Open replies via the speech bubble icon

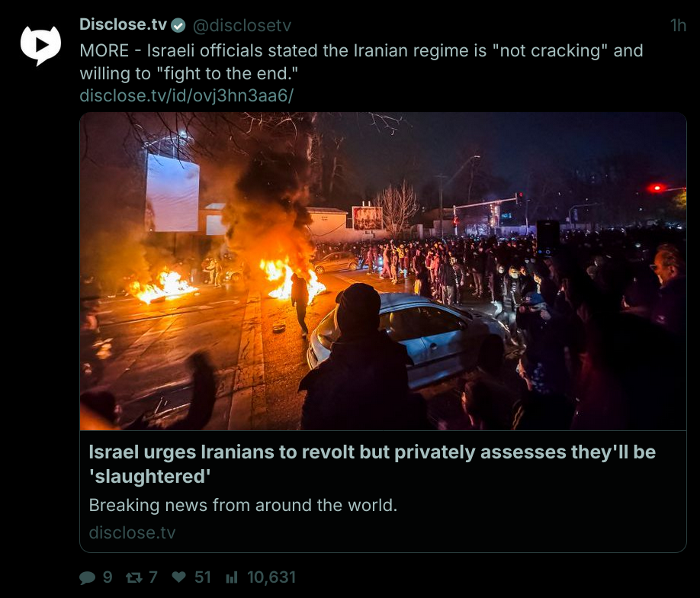pyautogui.click(x=87, y=578)
